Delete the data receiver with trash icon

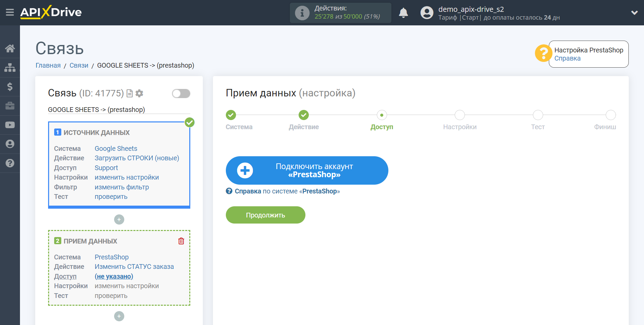point(181,241)
